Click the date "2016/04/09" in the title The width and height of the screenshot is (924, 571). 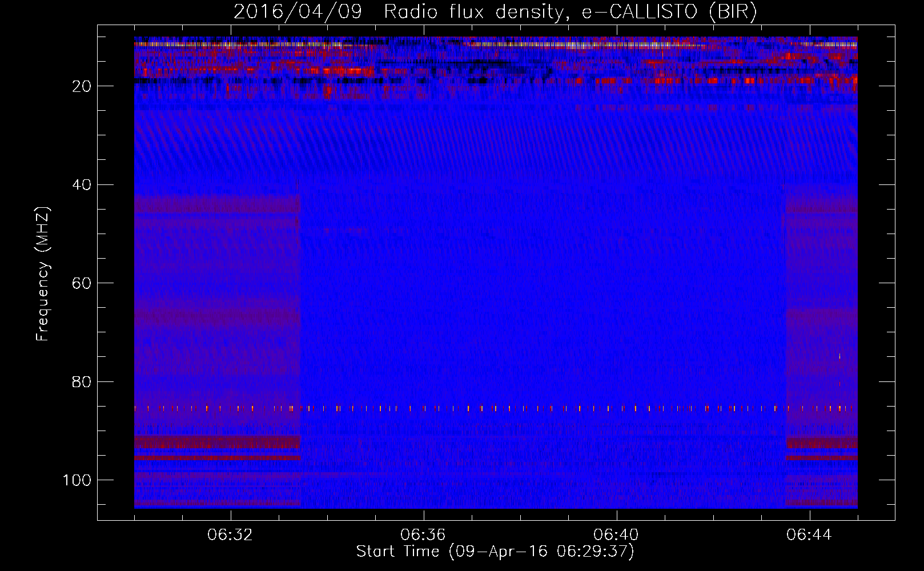(298, 12)
